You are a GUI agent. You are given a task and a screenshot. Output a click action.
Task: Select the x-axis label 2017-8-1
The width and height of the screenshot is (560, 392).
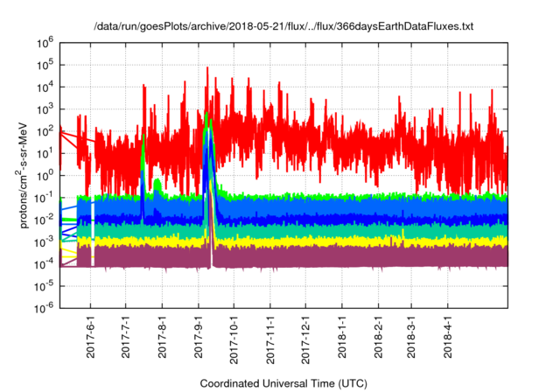pyautogui.click(x=163, y=337)
